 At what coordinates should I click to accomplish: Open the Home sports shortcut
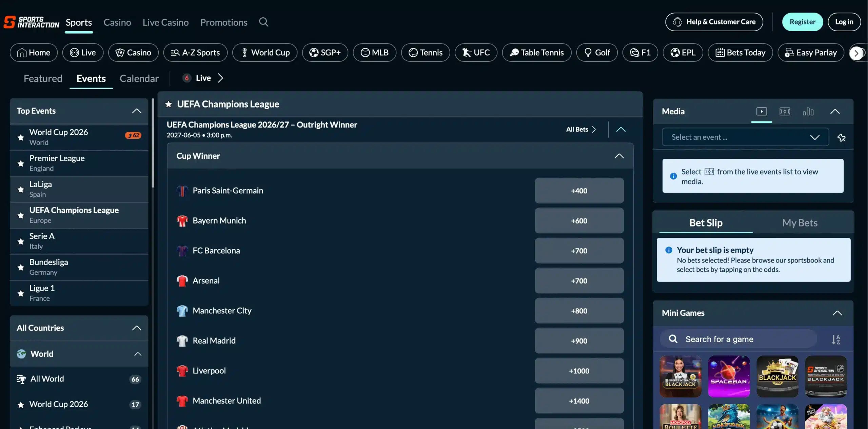(34, 53)
